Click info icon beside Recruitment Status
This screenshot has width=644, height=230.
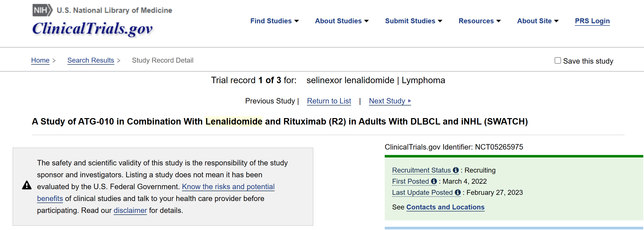(x=456, y=170)
